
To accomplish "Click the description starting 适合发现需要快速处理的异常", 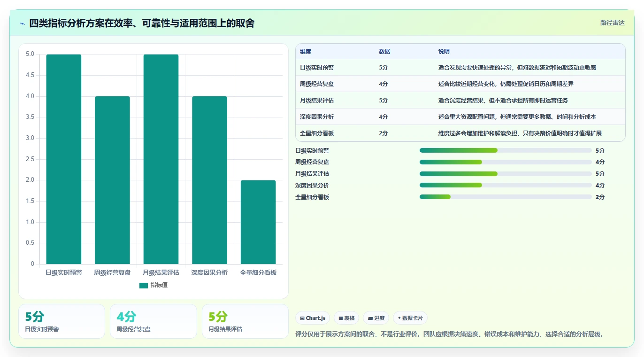I will [x=517, y=68].
